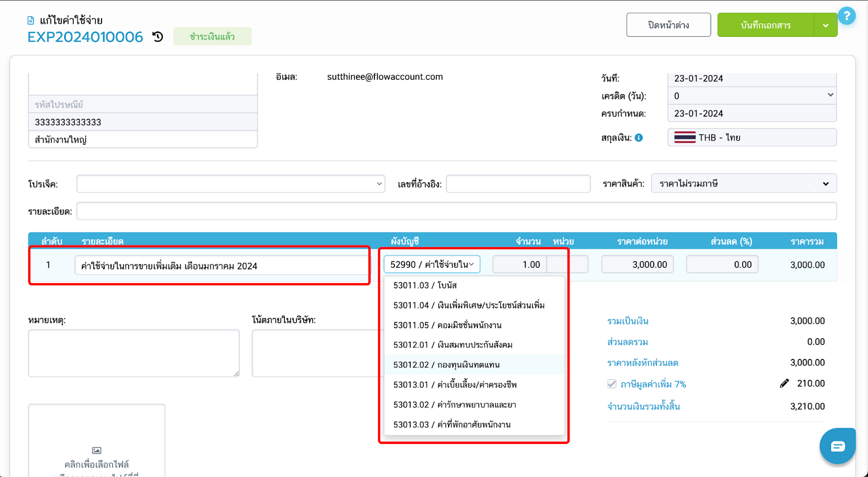The image size is (868, 477).
Task: Open the help question mark icon
Action: pos(846,16)
